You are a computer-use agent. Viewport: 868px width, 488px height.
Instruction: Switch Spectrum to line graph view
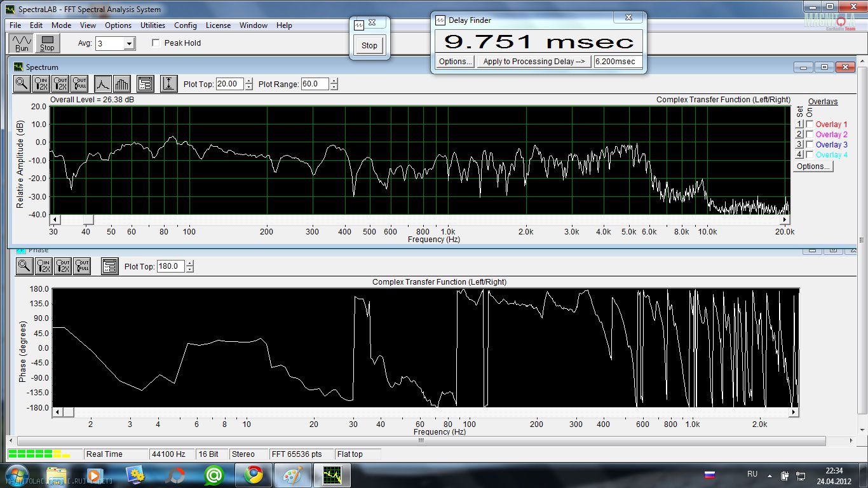(x=103, y=83)
